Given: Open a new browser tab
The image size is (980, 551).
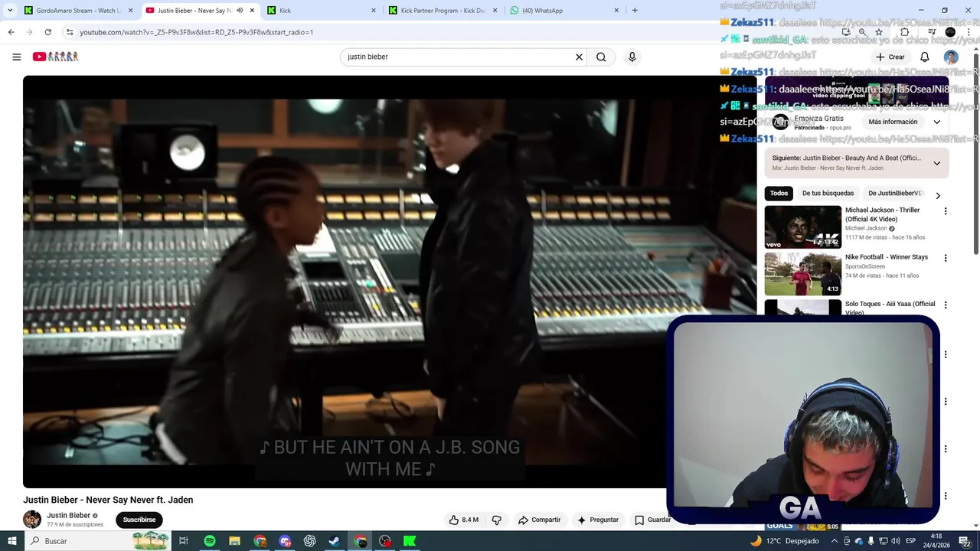Looking at the screenshot, I should pos(635,11).
